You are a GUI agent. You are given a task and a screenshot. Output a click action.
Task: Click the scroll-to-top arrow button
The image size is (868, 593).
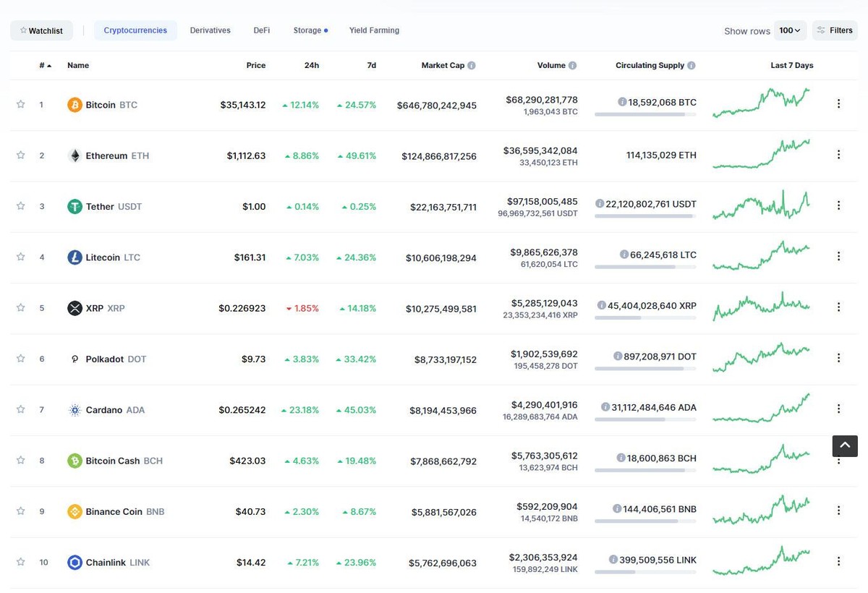(x=844, y=445)
